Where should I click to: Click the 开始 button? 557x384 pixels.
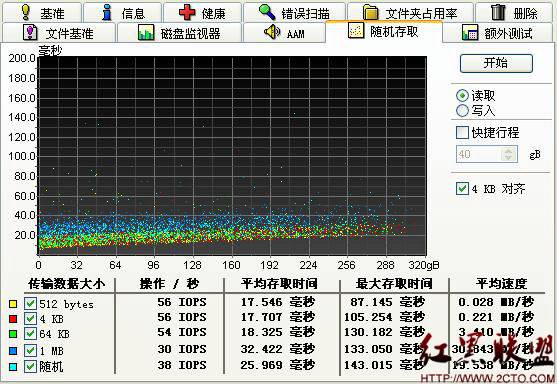coord(496,64)
